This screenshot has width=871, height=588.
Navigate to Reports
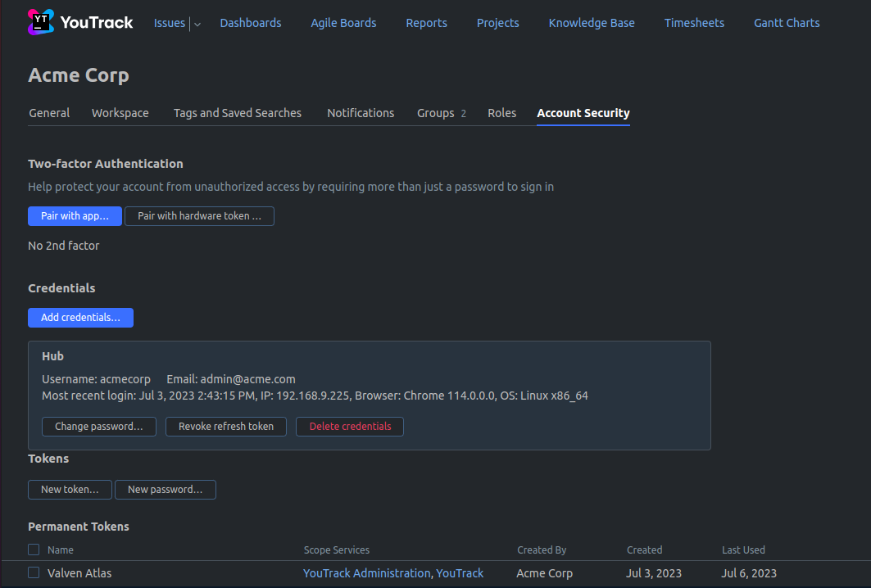click(426, 23)
